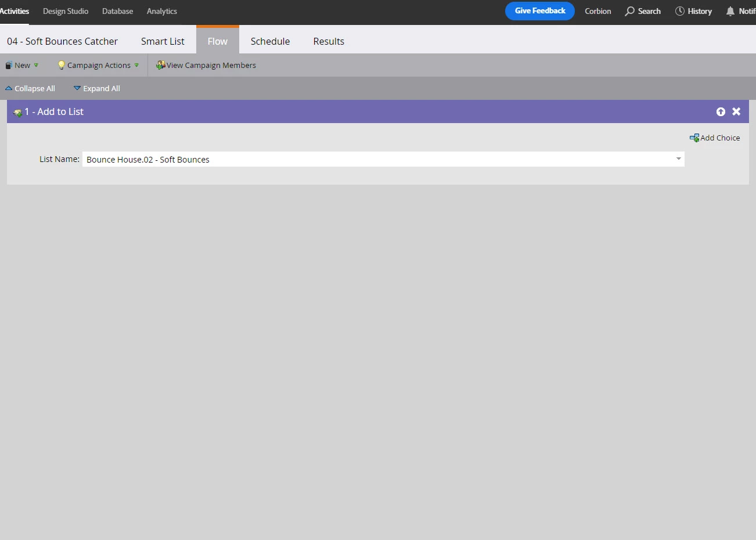Open the Results tab
Viewport: 756px width, 540px height.
pos(329,41)
